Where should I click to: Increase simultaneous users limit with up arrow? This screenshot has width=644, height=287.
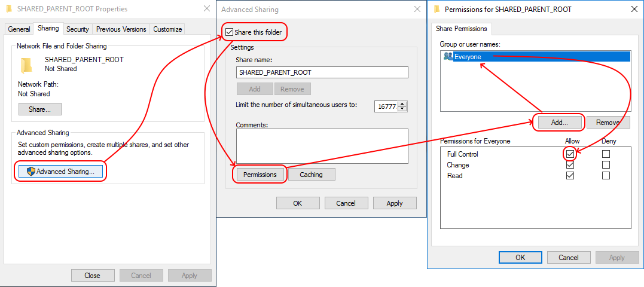click(402, 104)
